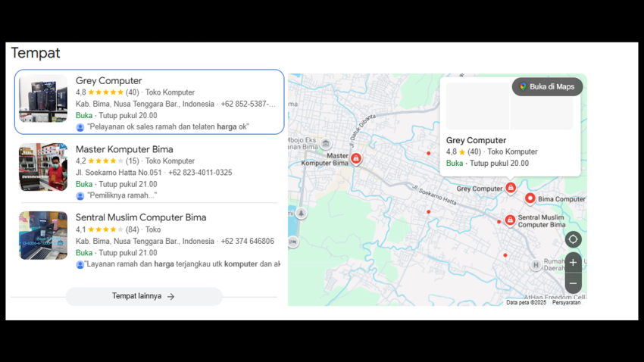
Task: Click the hospital H marker on map
Action: (x=536, y=265)
